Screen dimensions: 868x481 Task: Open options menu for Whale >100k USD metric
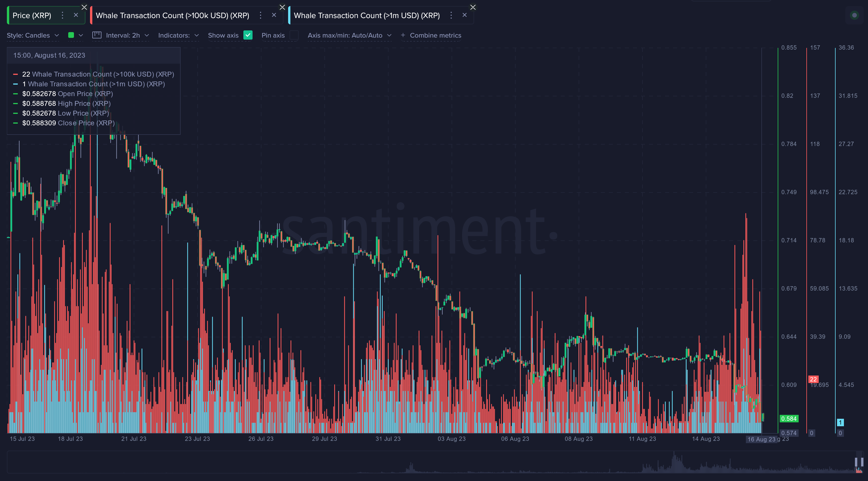[261, 15]
